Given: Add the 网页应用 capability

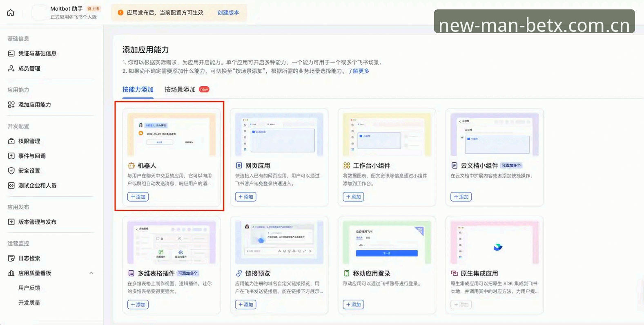Looking at the screenshot, I should tap(246, 197).
